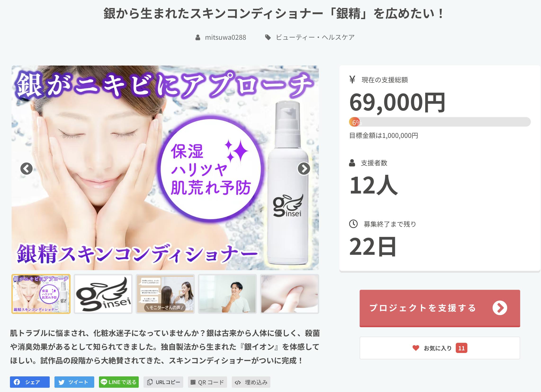Send via LINEで送る button
541x392 pixels.
(119, 382)
